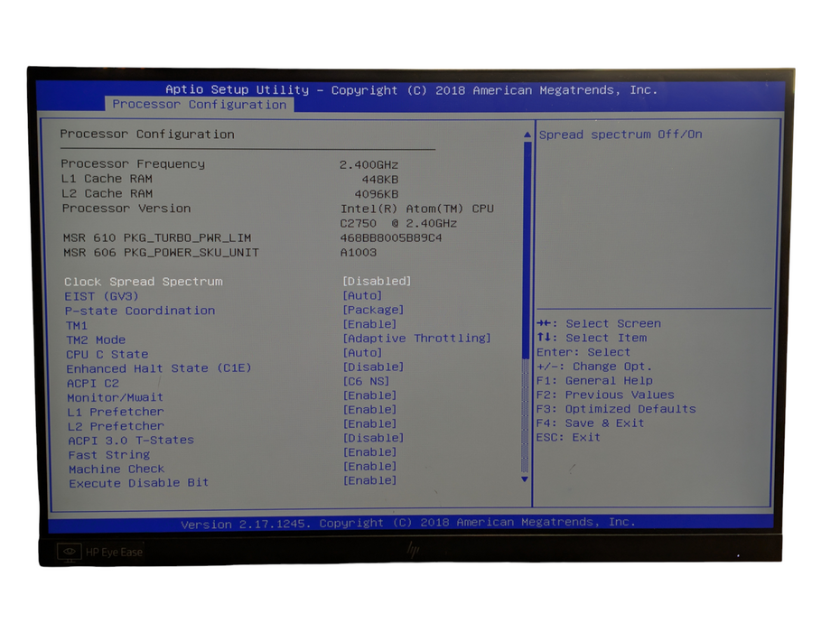Viewport: 840px width, 632px height.
Task: Click the scrollbar up arrow
Action: pos(527,135)
